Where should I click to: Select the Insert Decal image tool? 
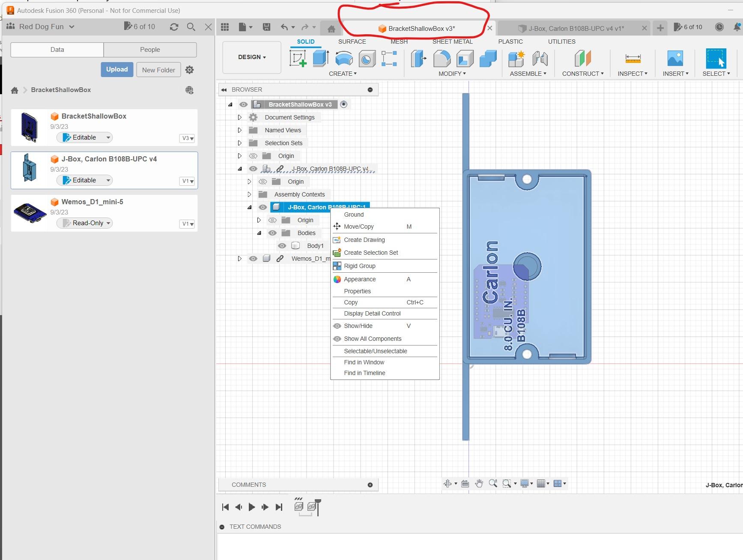point(675,58)
